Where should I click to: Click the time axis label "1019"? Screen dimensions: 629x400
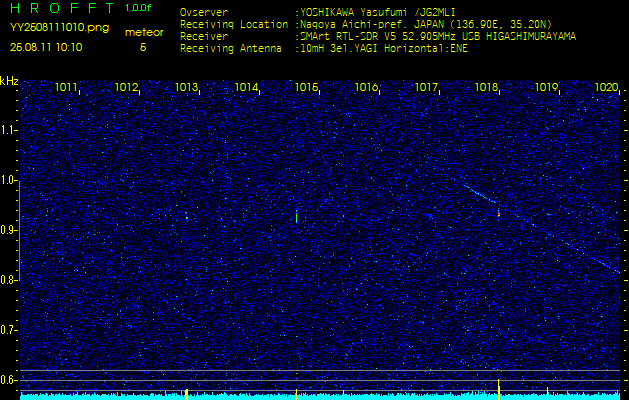545,87
